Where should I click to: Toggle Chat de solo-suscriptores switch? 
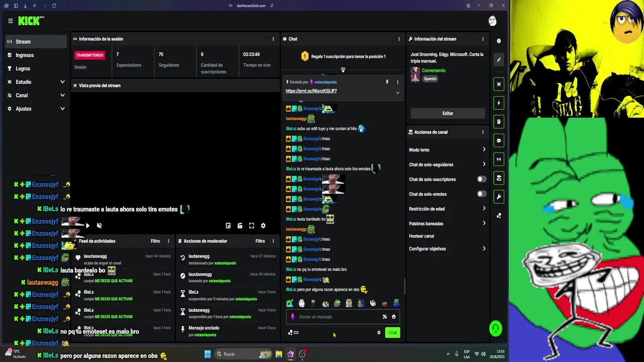point(481,179)
